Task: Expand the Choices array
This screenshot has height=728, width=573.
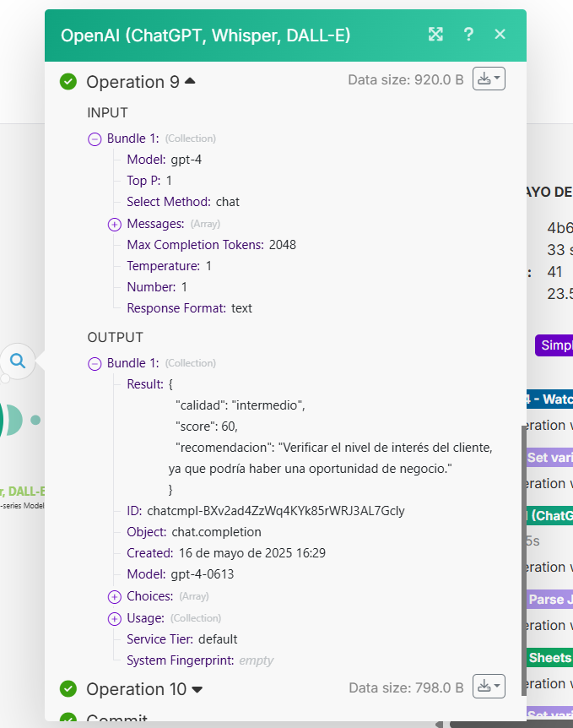Action: [x=114, y=596]
